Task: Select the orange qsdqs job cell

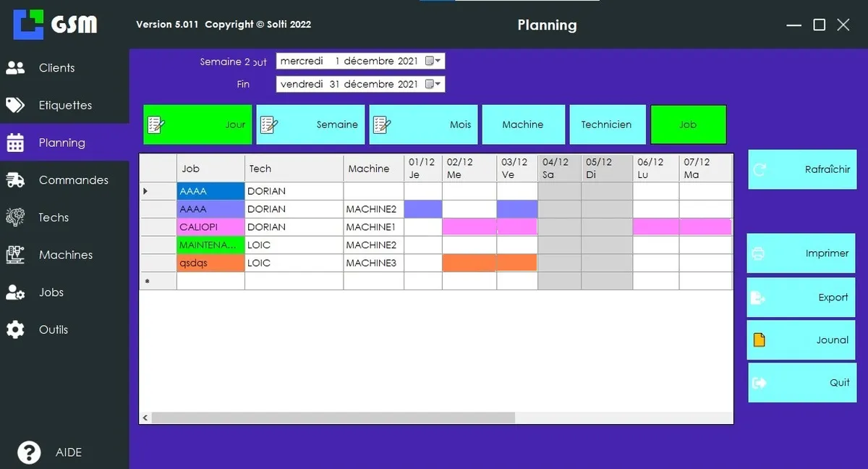Action: (x=210, y=263)
